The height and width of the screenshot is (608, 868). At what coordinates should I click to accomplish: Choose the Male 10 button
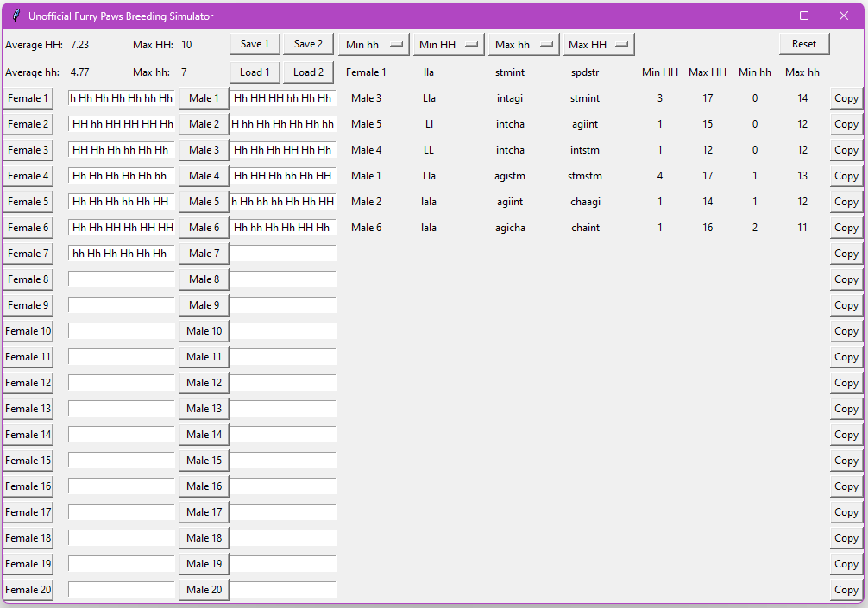tap(204, 331)
